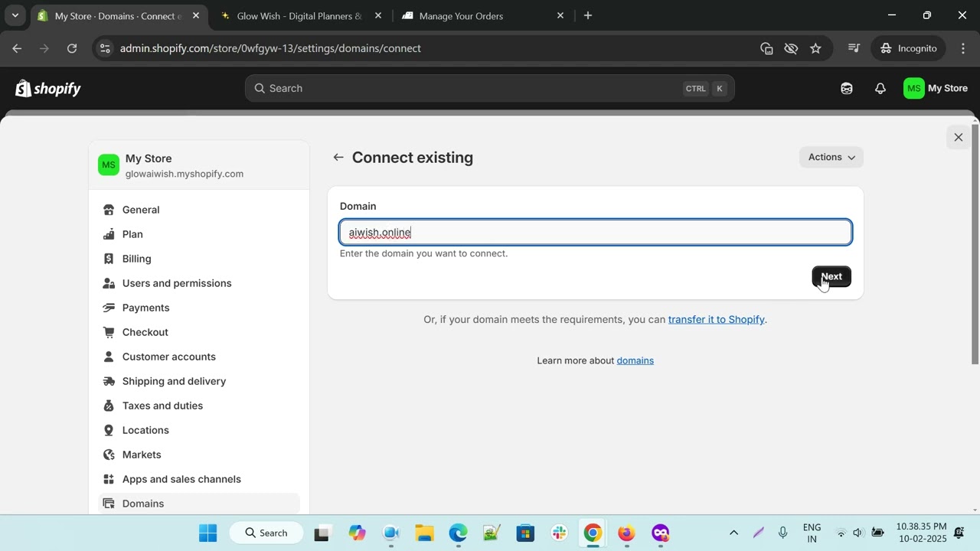Open Taxes and duties settings
Screen dimensions: 980x551
[199, 406]
